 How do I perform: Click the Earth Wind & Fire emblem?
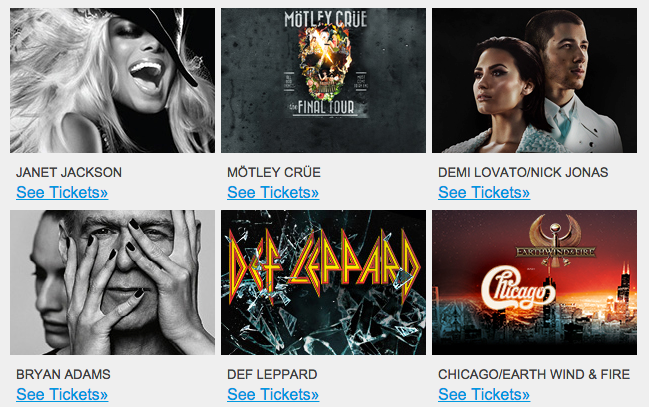click(555, 241)
